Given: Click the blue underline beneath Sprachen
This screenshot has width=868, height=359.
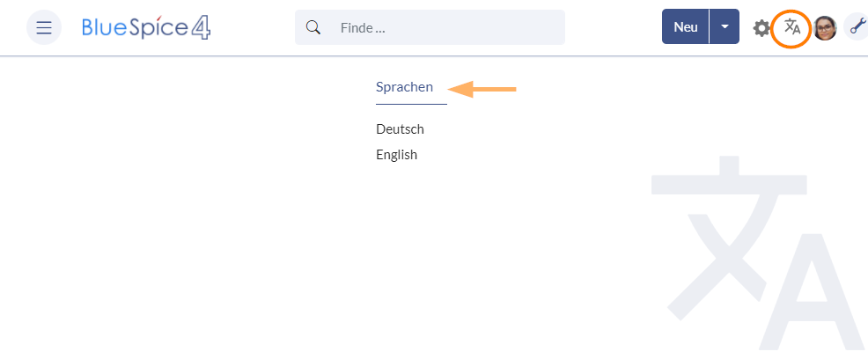Looking at the screenshot, I should coord(411,104).
